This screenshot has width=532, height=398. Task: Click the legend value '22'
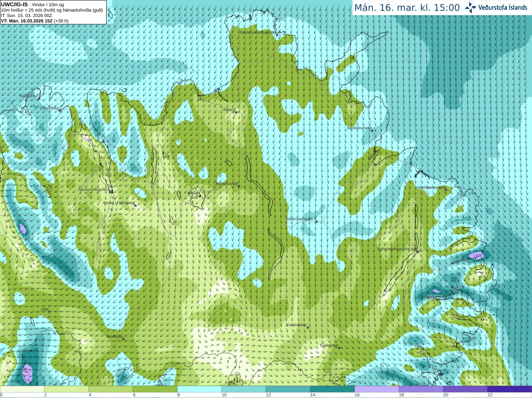point(490,395)
